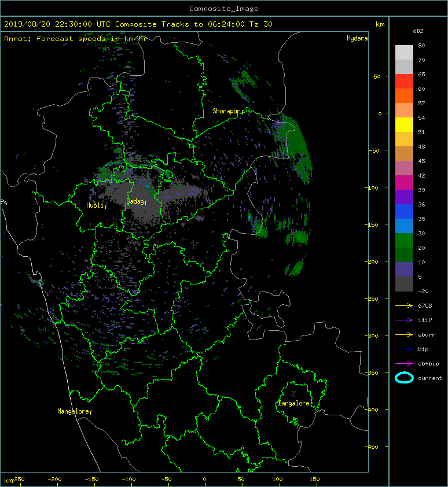The height and width of the screenshot is (487, 448).
Task: Click the blue bip arrow in legend
Action: pos(404,349)
